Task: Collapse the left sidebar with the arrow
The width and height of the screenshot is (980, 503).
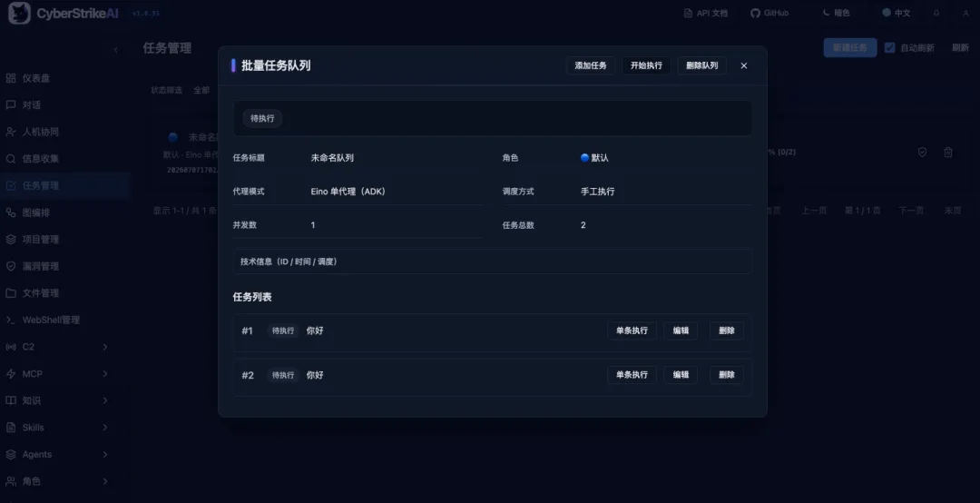Action: [115, 50]
